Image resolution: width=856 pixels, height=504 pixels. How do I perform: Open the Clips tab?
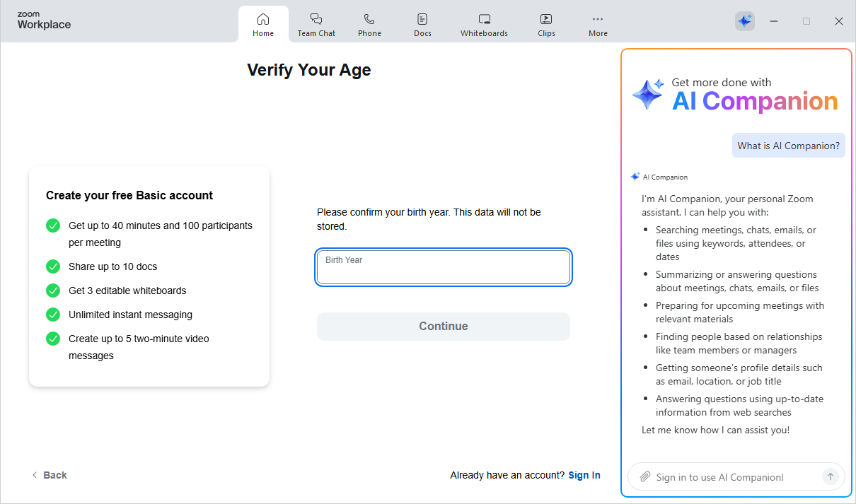click(546, 25)
